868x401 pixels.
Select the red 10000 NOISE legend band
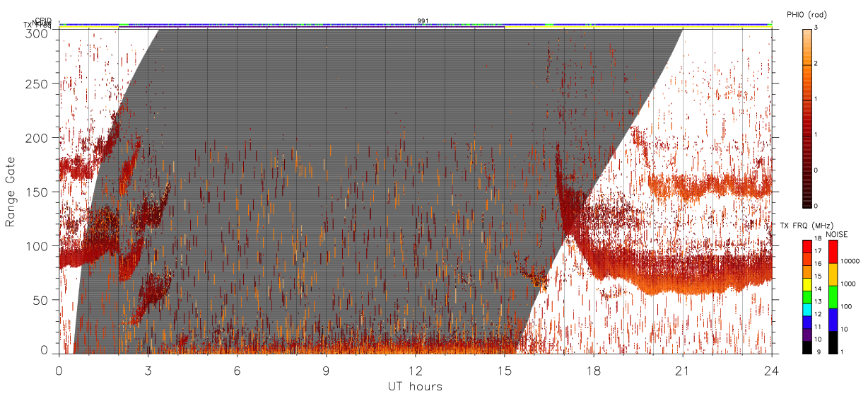click(833, 252)
